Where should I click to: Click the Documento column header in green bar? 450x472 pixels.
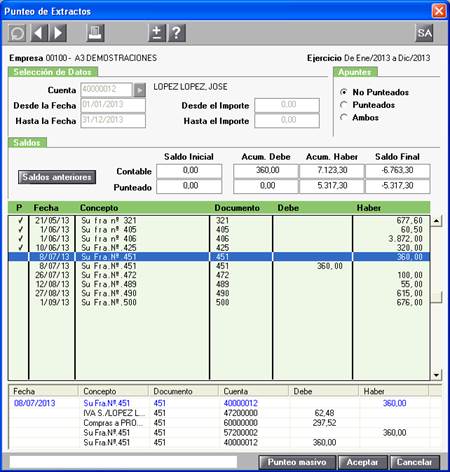(237, 208)
